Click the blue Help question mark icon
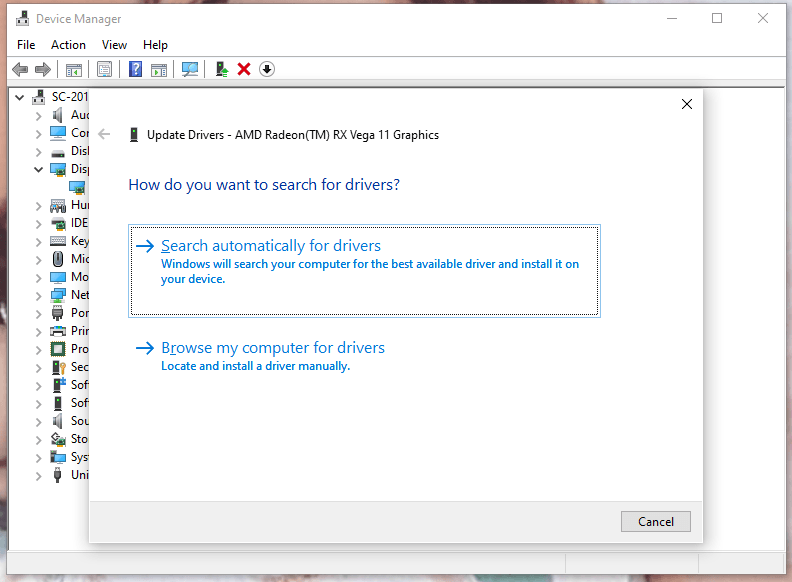 point(135,69)
